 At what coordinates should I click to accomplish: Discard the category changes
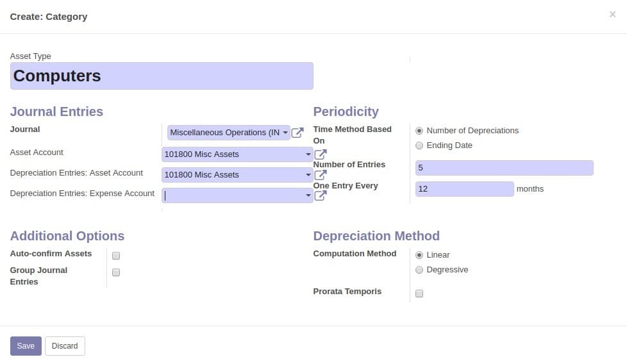(x=65, y=346)
